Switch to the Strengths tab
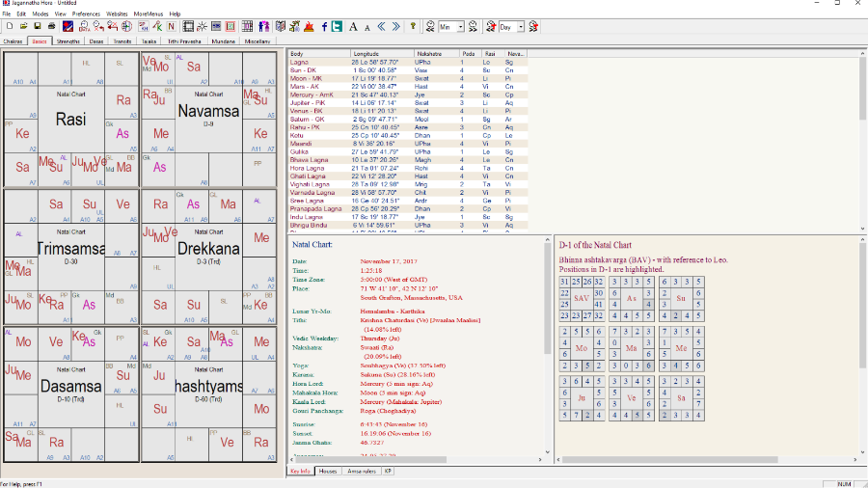This screenshot has height=488, width=868. (x=68, y=42)
